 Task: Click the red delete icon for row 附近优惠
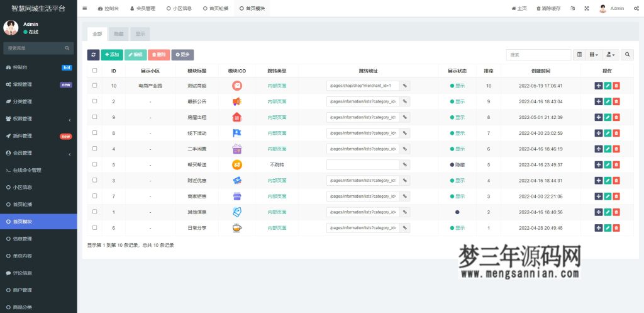pyautogui.click(x=616, y=181)
